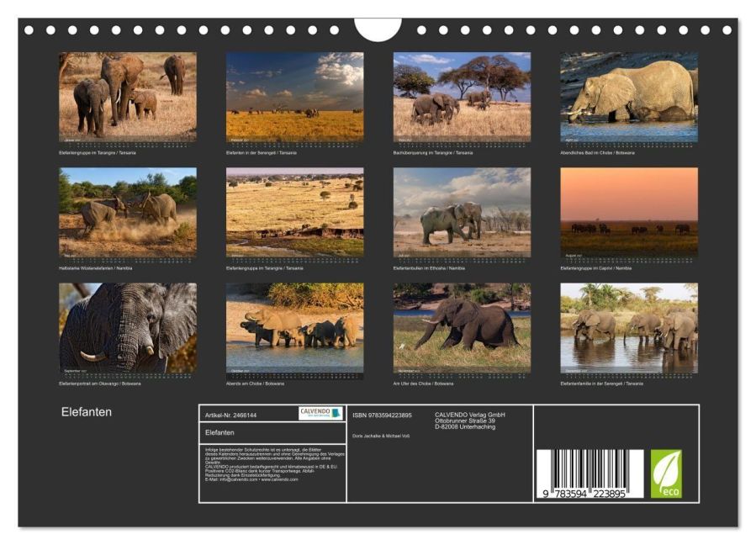Open the Serengeti plain photo with dramatic clouds
The image size is (756, 545).
pyautogui.click(x=295, y=97)
